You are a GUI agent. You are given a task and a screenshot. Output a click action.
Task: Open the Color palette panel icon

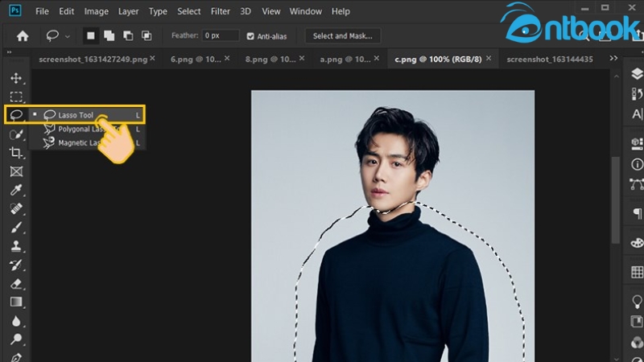(x=637, y=243)
